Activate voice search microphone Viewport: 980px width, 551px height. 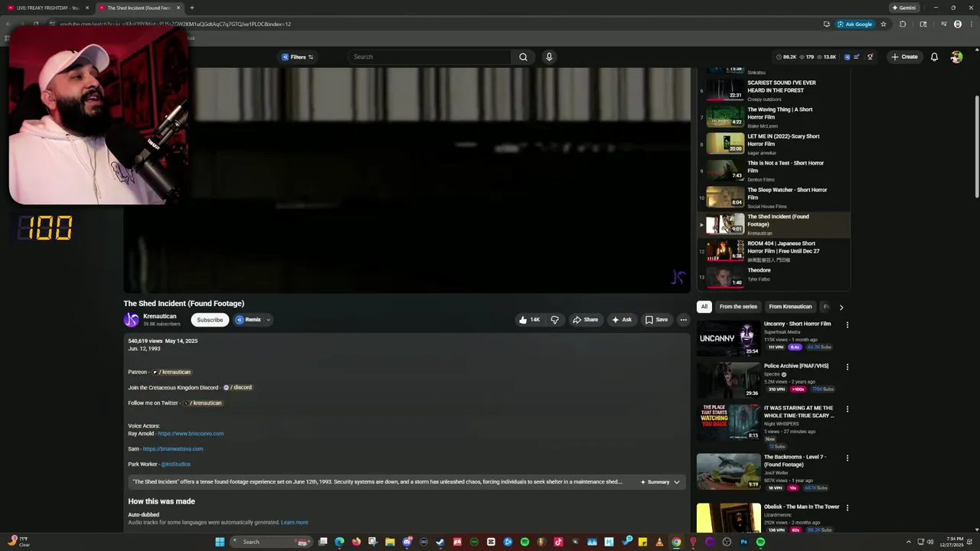point(549,57)
